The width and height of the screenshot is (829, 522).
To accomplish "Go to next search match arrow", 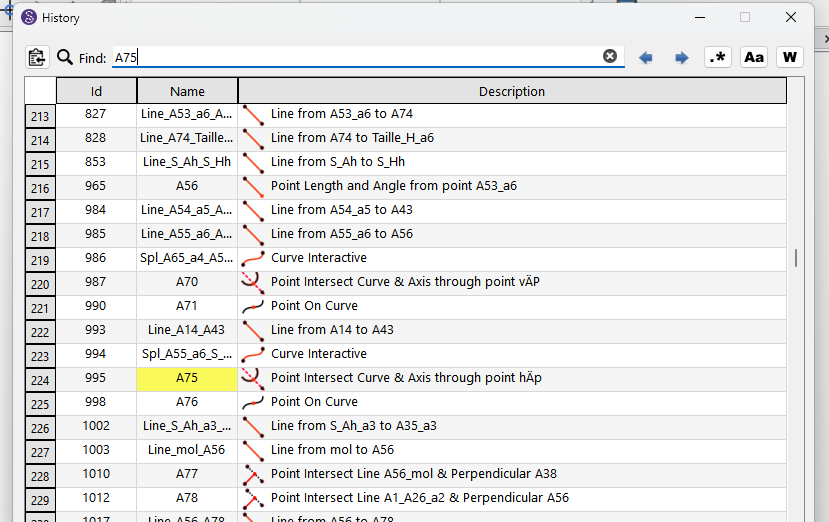I will tap(682, 58).
